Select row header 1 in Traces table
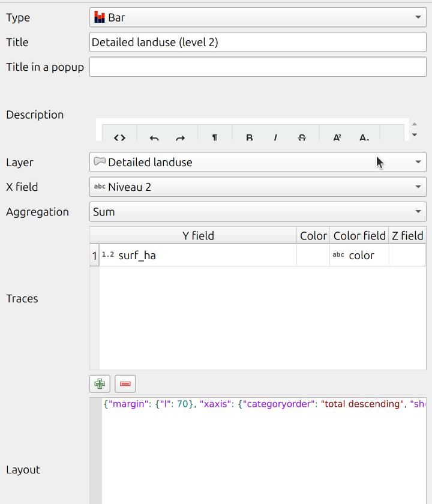Image resolution: width=432 pixels, height=504 pixels. (95, 255)
